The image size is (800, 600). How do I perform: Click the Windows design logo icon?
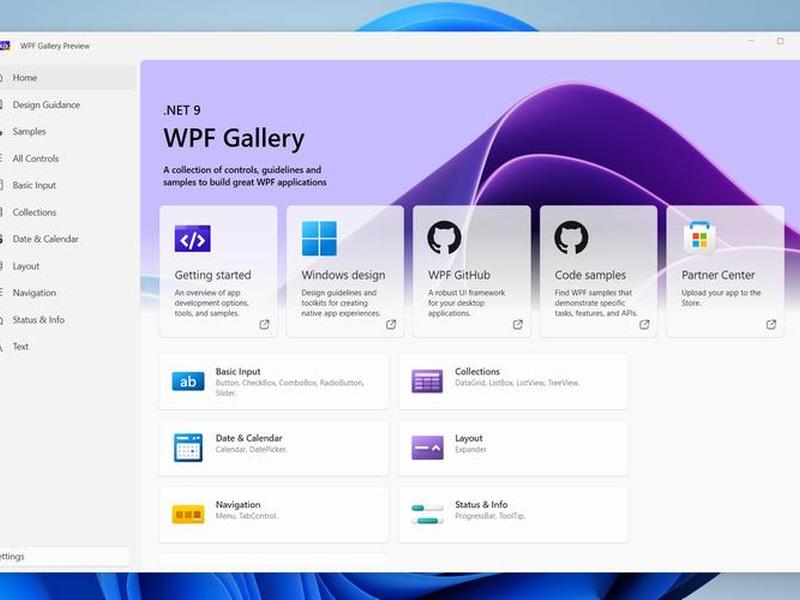(x=319, y=238)
